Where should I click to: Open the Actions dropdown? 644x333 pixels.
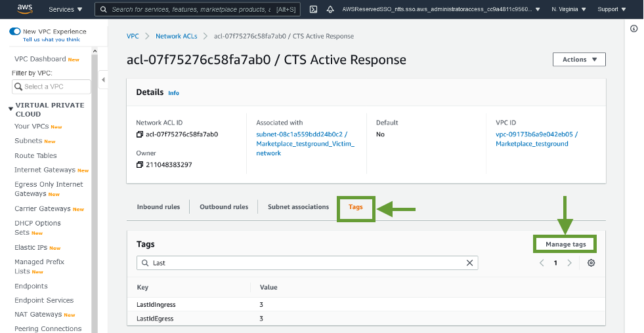pyautogui.click(x=579, y=60)
